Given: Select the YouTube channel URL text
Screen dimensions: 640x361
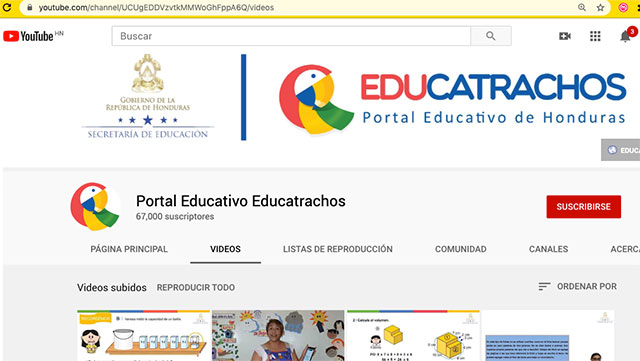Looking at the screenshot, I should pyautogui.click(x=156, y=7).
